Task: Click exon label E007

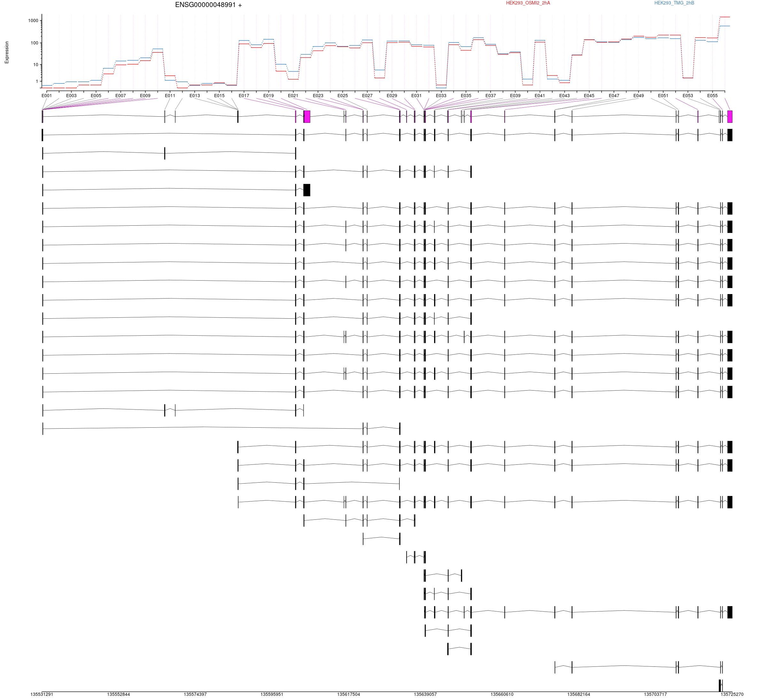Action: (x=120, y=96)
